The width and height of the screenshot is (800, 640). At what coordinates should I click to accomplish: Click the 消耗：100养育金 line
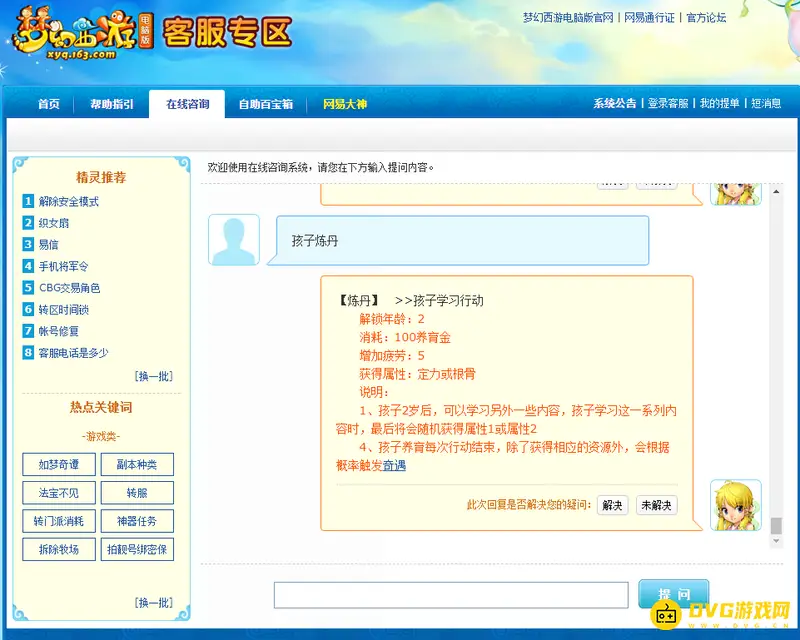[x=405, y=337]
